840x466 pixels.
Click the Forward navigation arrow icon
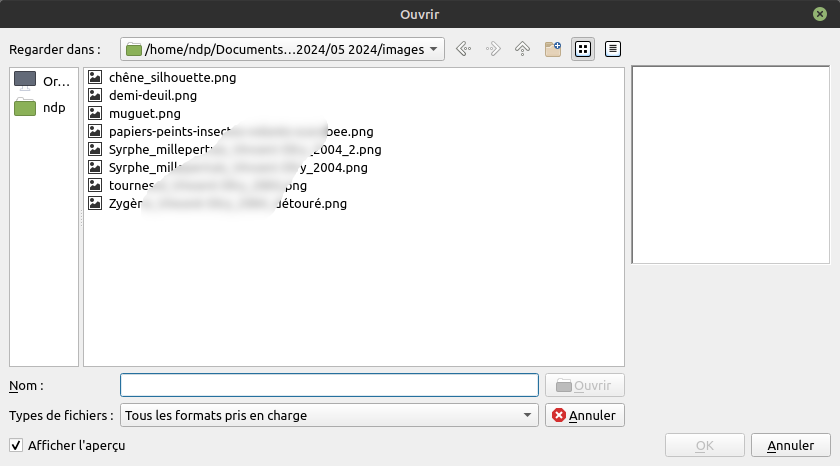coord(492,48)
